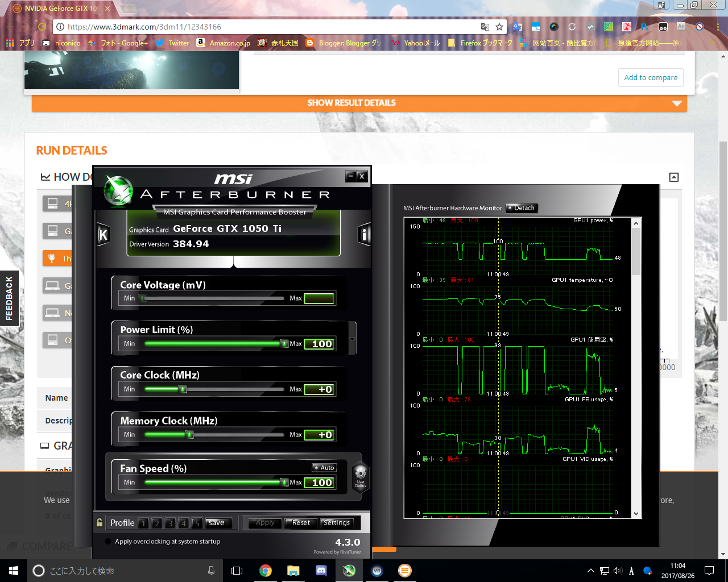
Task: Save the current Afterburner profile
Action: pyautogui.click(x=217, y=523)
